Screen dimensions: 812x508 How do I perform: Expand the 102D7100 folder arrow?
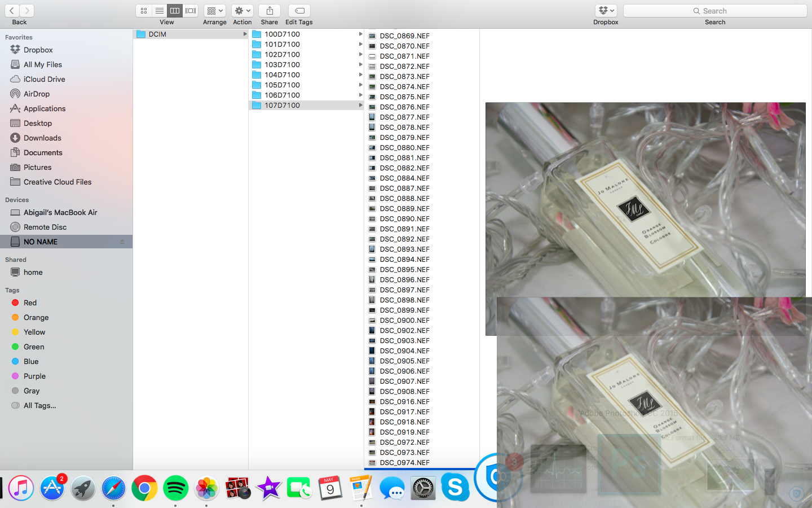(x=360, y=54)
